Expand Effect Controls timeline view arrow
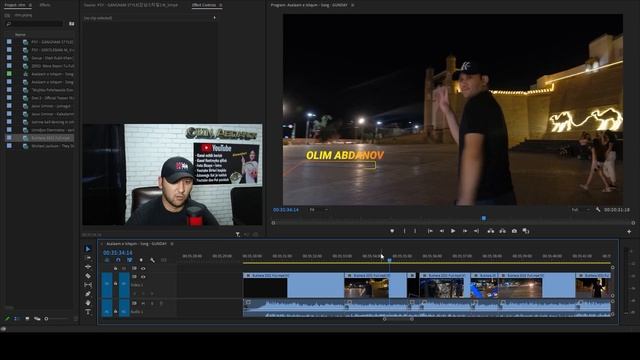The height and width of the screenshot is (360, 640). (214, 18)
